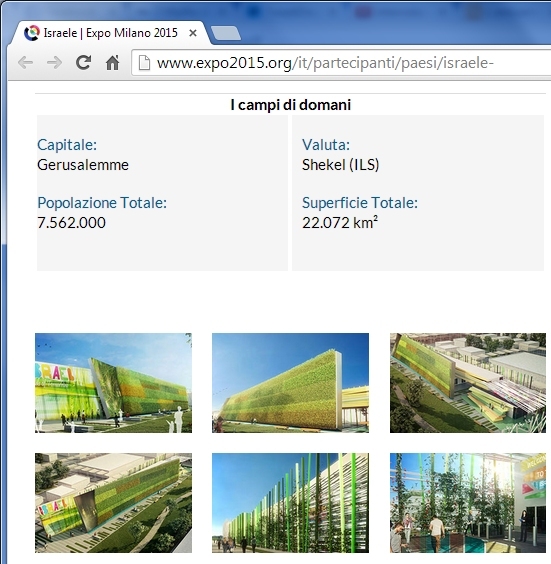Open aerial view thumbnail in top-right of gallery
The width and height of the screenshot is (551, 564).
(x=468, y=383)
